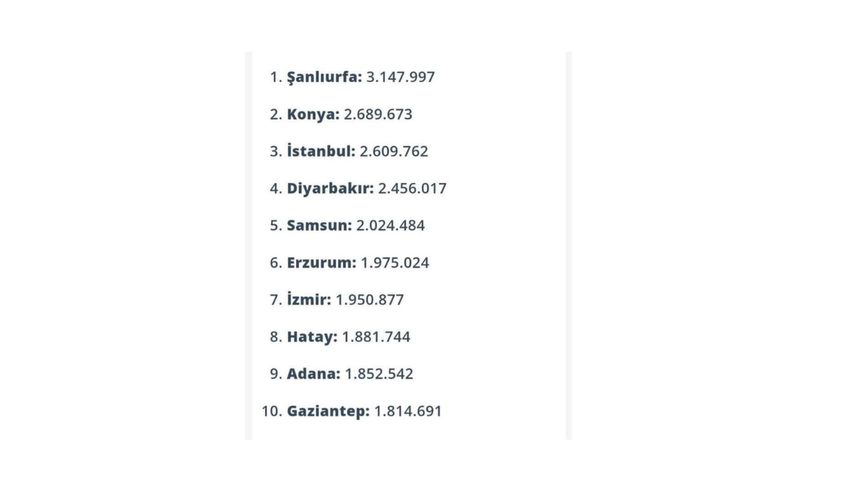
Task: Click the Adana label
Action: (313, 374)
